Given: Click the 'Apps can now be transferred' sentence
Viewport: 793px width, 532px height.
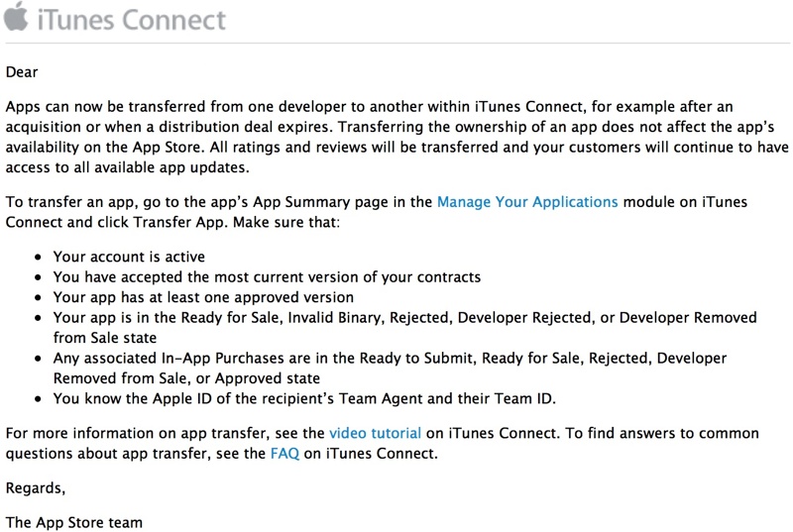Looking at the screenshot, I should (x=369, y=107).
